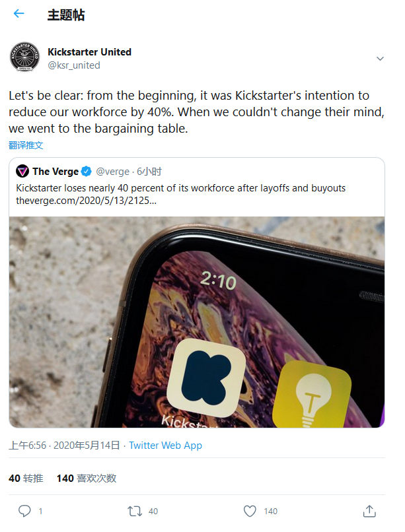
Task: Open the Kickstarter United profile avatar
Action: coord(25,58)
